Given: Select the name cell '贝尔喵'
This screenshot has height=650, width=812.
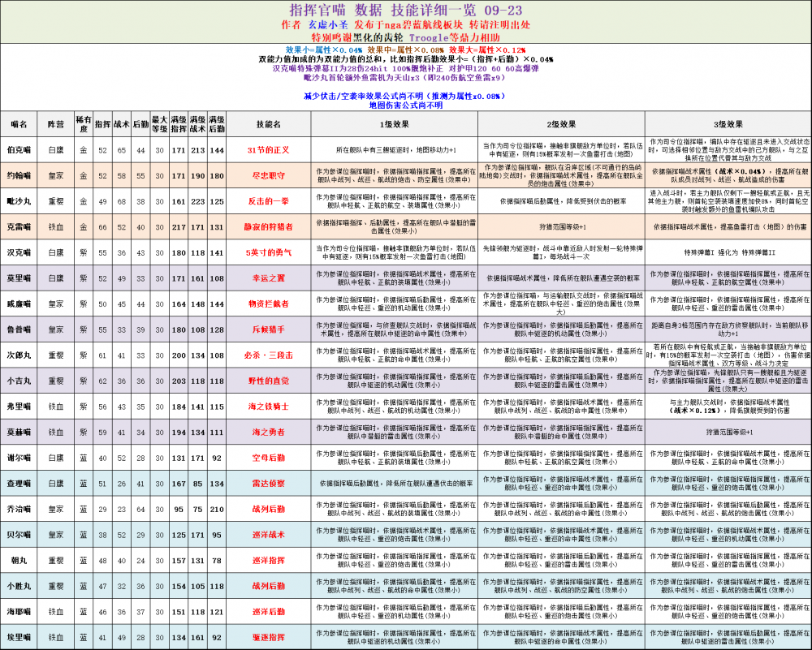Looking at the screenshot, I should click(19, 535).
